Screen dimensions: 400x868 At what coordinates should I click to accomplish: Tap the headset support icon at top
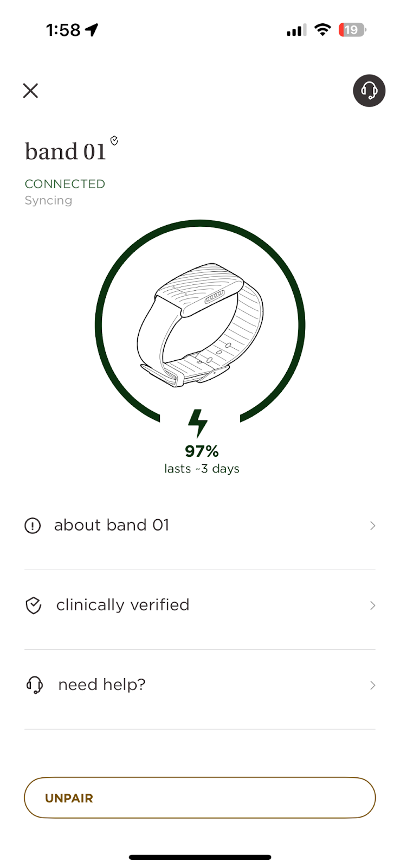tap(369, 91)
